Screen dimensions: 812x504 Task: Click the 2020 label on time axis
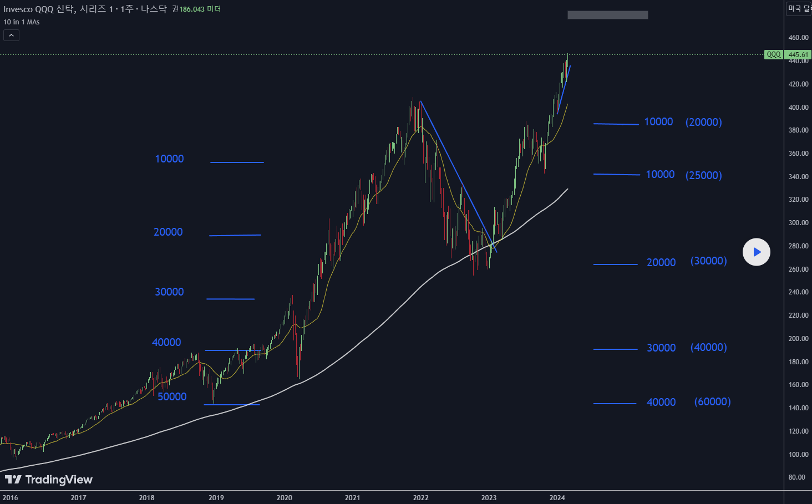coord(284,497)
